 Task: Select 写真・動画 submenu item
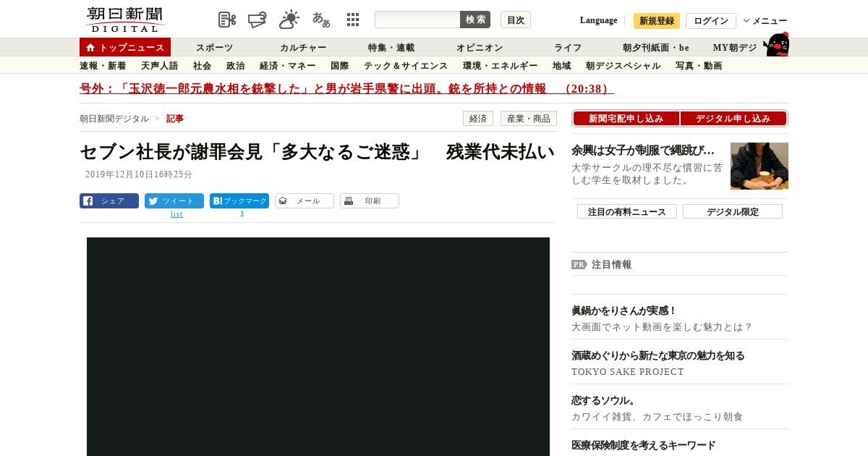coord(699,66)
